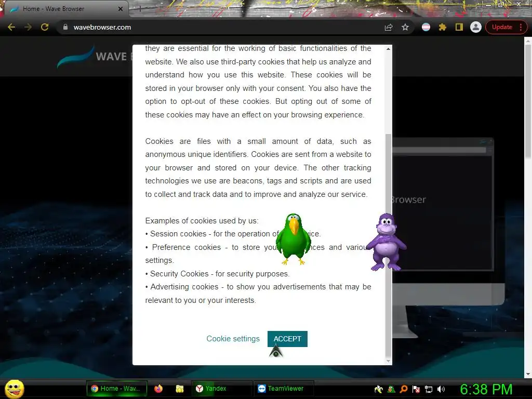Click the page scrollbar's up arrow
Image resolution: width=532 pixels, height=399 pixels.
click(528, 41)
